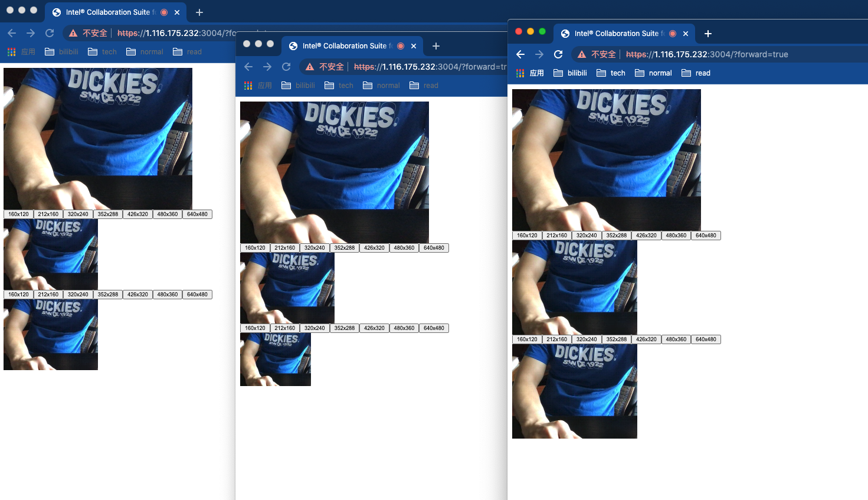Open the bilibili bookmark folder in the rightmost window
Image resolution: width=868 pixels, height=500 pixels.
570,73
